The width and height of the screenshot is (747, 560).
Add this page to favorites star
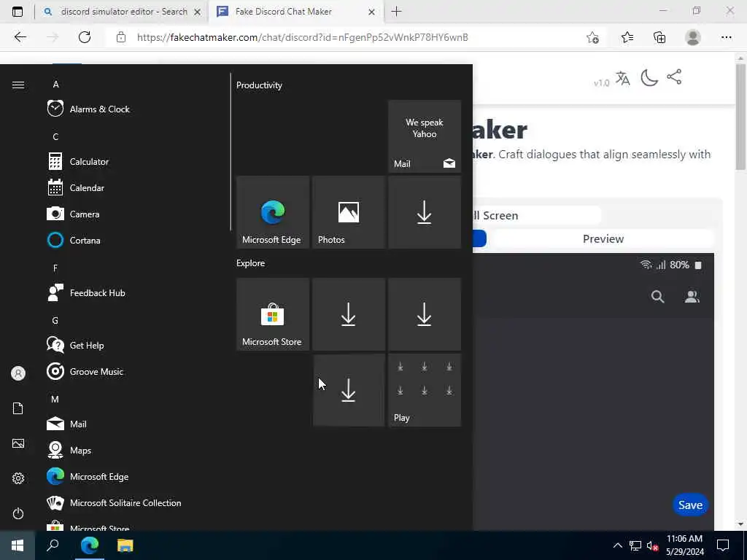[x=592, y=37]
